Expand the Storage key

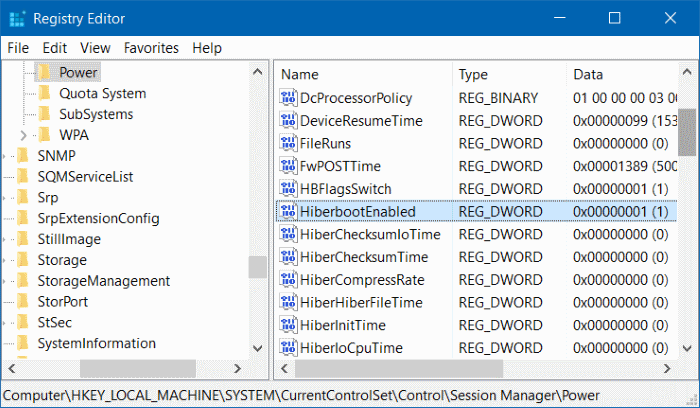(x=4, y=260)
